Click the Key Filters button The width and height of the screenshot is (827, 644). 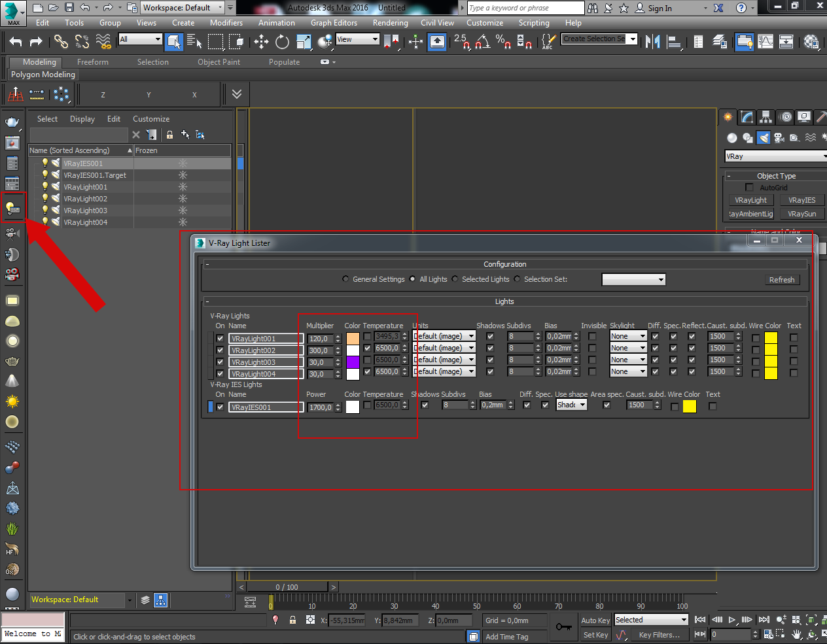[x=660, y=634]
